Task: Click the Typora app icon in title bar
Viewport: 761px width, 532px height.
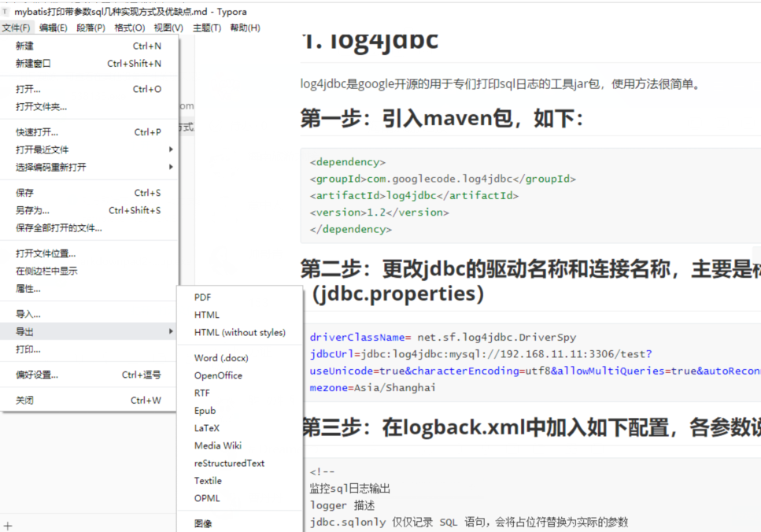Action: coord(6,11)
